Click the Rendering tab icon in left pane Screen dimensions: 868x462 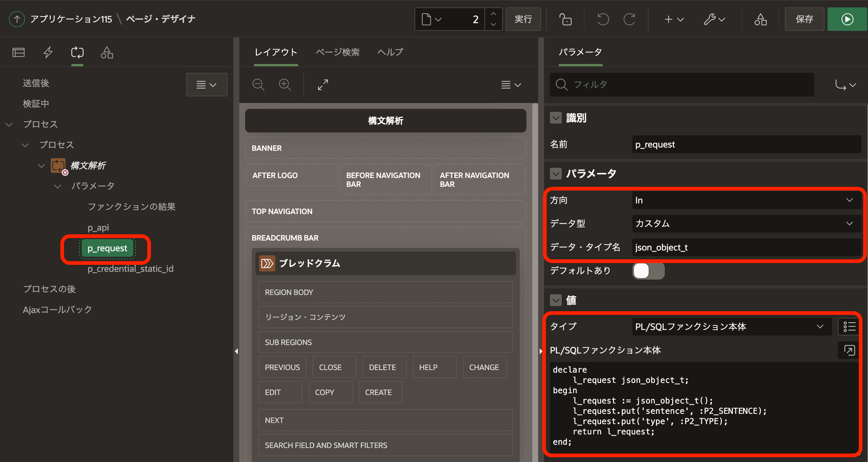click(x=18, y=53)
